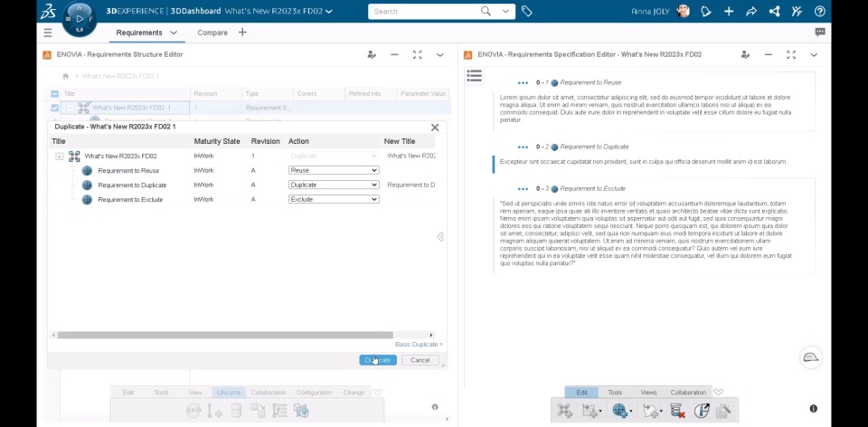Click the plus add icon in top bar
The width and height of the screenshot is (868, 427).
click(x=729, y=11)
